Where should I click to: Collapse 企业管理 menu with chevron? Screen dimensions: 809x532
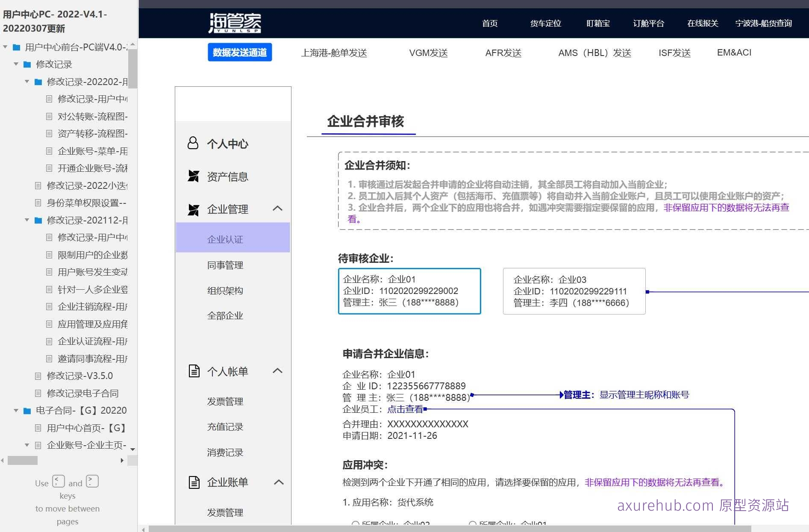pos(277,209)
